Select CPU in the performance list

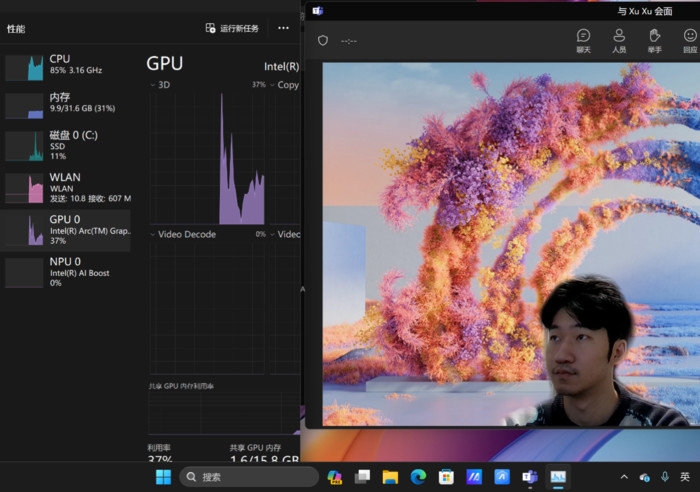(x=66, y=66)
